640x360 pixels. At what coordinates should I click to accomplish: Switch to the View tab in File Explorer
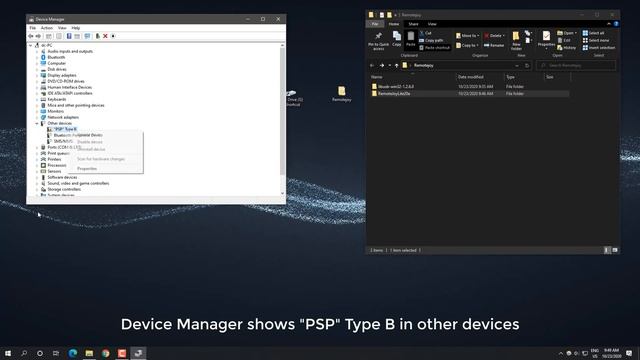432,24
